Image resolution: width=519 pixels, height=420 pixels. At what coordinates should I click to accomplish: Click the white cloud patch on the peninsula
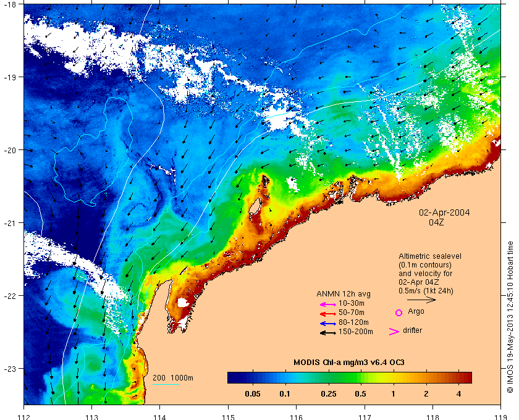pos(183,303)
